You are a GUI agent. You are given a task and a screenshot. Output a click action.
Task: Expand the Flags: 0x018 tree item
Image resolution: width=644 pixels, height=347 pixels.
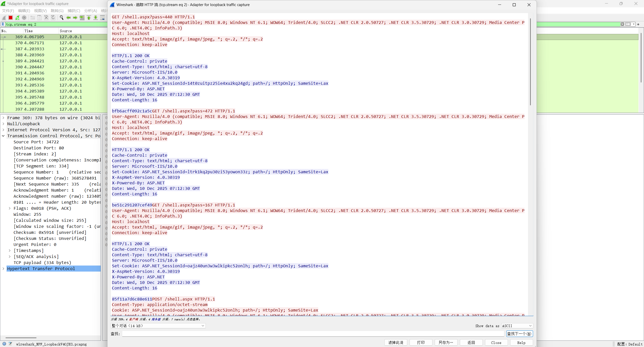[x=10, y=208]
